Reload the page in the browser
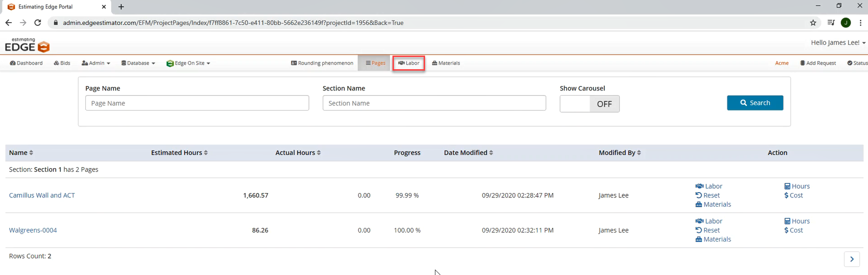 click(x=38, y=23)
